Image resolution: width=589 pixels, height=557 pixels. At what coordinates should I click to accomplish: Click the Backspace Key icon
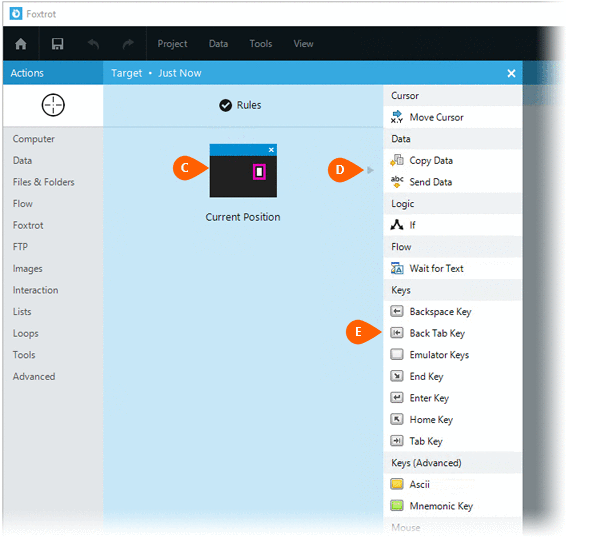(x=397, y=311)
